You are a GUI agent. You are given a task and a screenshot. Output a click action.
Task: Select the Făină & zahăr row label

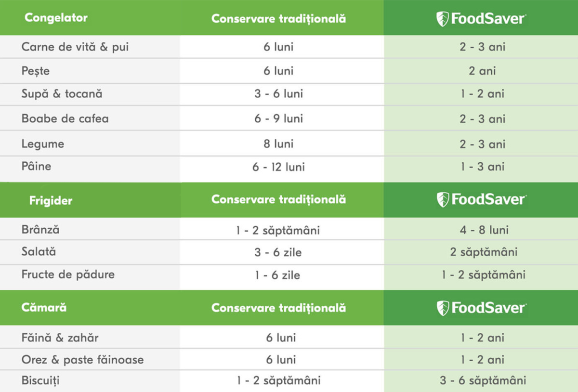point(60,338)
